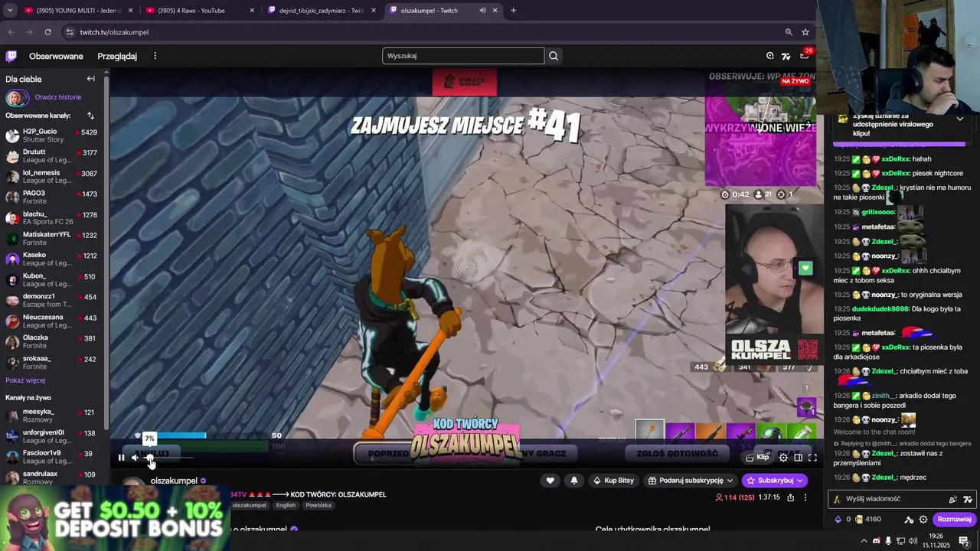980x551 pixels.
Task: Switch to dejvid_tibijski_zadymiarz Twitch tab
Action: click(322, 11)
